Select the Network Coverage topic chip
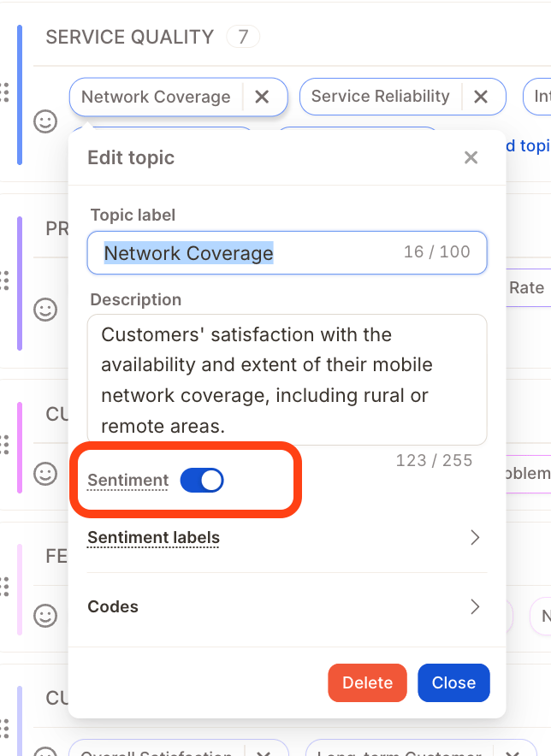Image resolution: width=551 pixels, height=756 pixels. [x=156, y=97]
